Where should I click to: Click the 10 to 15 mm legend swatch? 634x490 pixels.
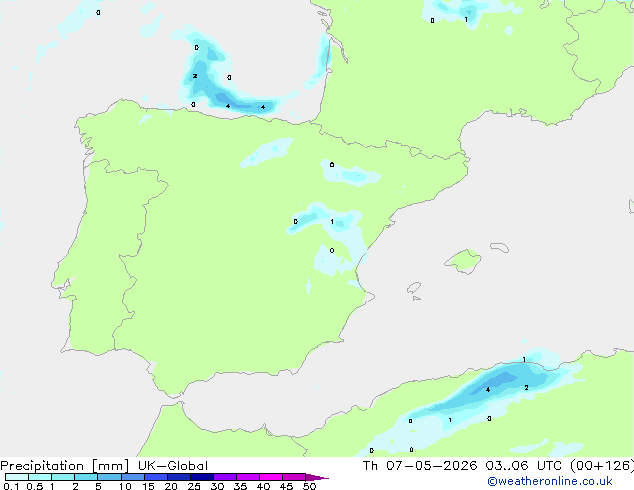(x=132, y=477)
